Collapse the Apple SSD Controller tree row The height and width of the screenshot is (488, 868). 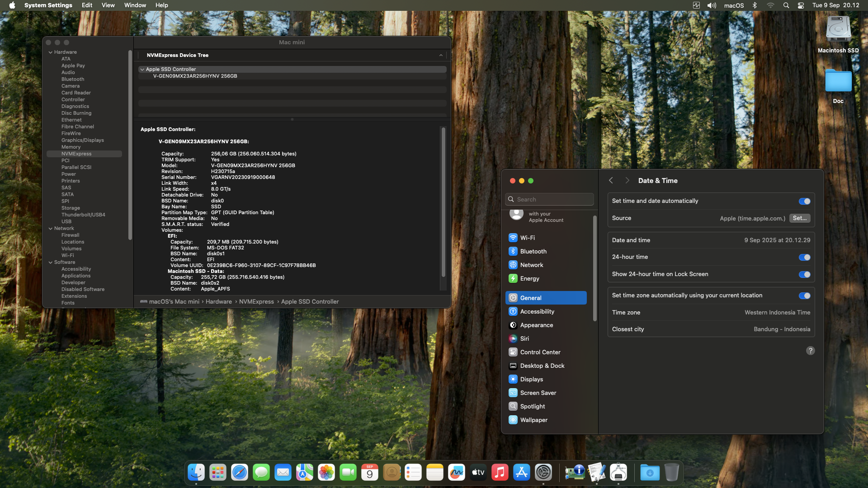tap(142, 70)
